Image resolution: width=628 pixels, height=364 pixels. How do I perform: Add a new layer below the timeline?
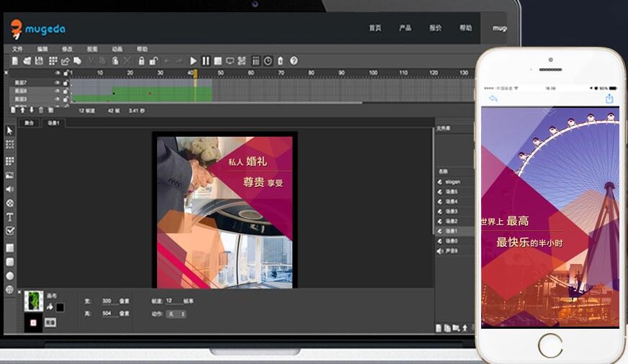(13, 109)
